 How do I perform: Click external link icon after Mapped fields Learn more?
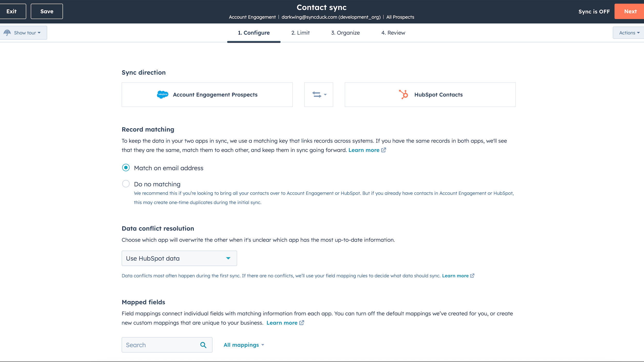tap(302, 323)
